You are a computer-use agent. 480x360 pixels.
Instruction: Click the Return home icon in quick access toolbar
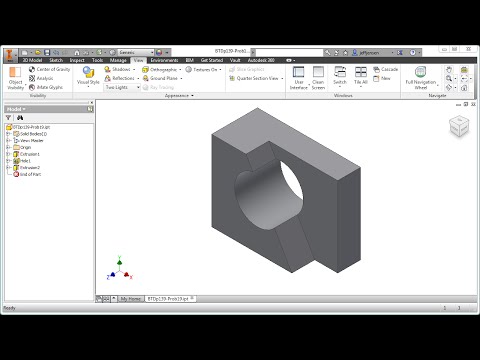[77, 53]
